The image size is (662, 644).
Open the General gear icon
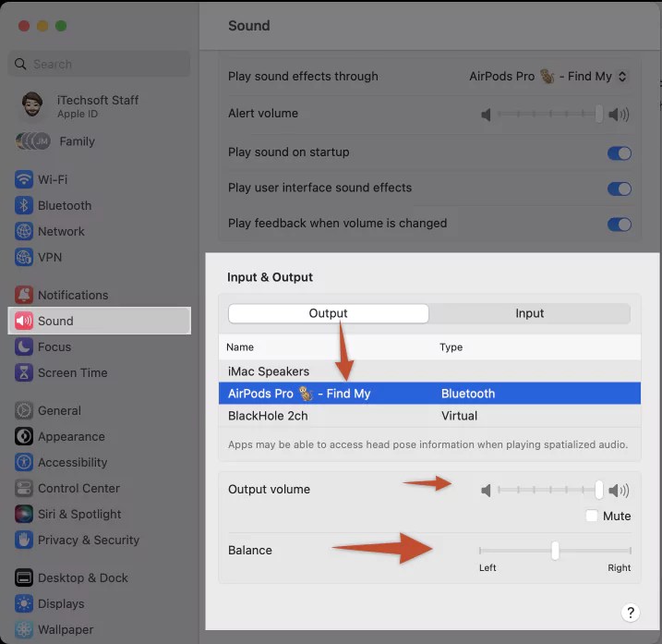coord(24,410)
